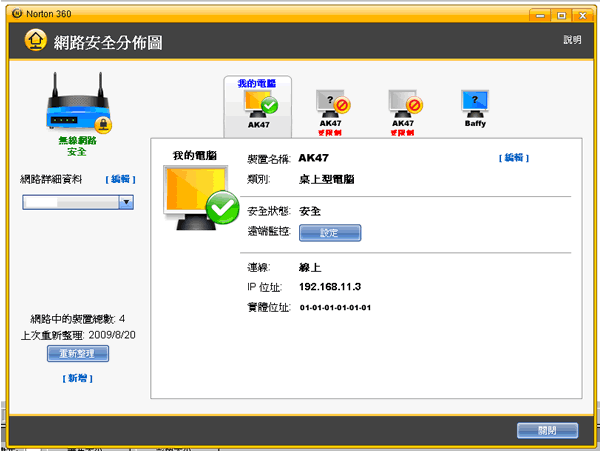This screenshot has width=600, height=451.
Task: Click the IP address 192.168.11.3
Action: pyautogui.click(x=330, y=287)
